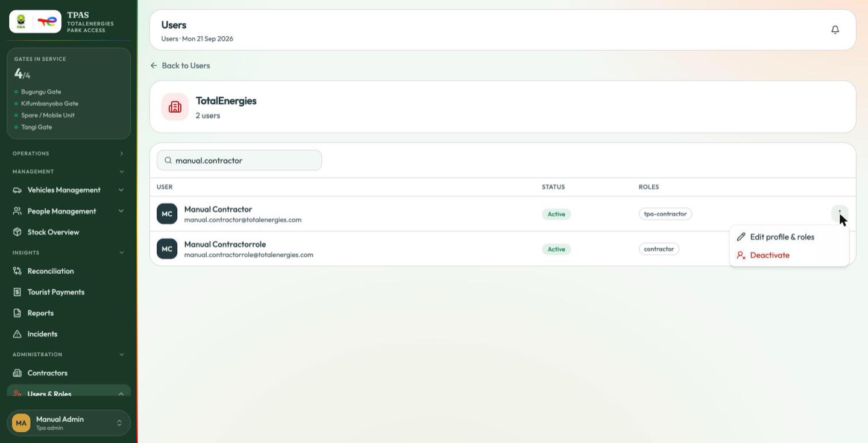Click the Contractors building icon

[17, 373]
